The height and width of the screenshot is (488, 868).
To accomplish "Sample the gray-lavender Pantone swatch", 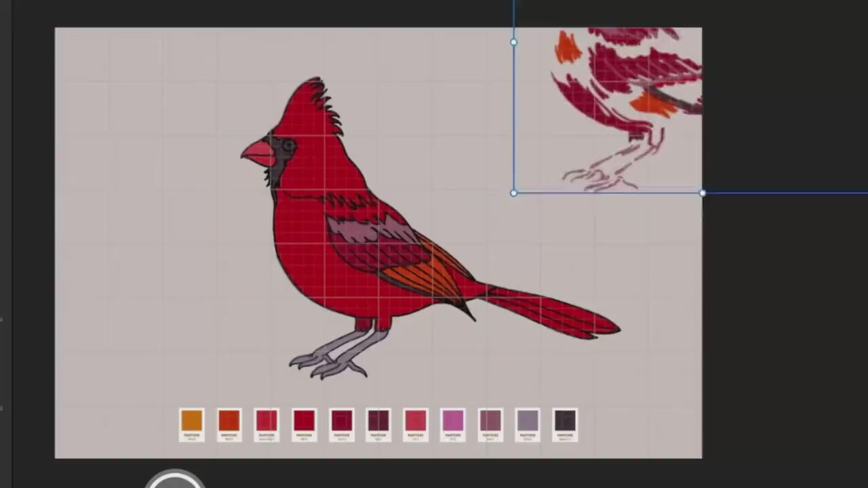I will coord(528,421).
